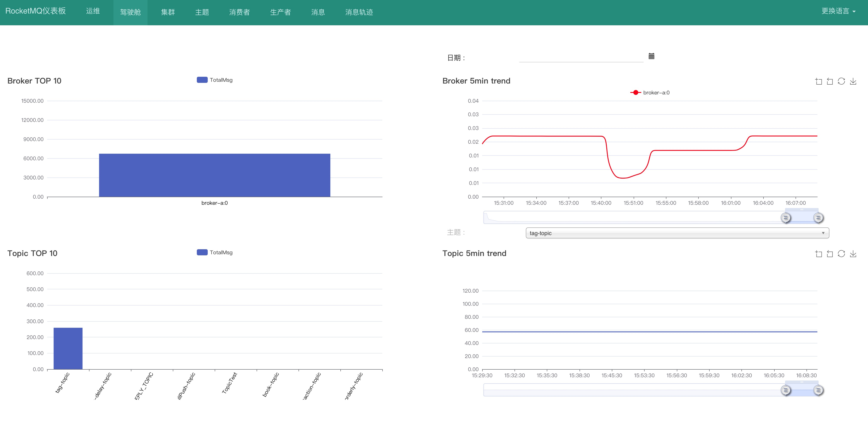Go to the 消费者 page

click(x=239, y=12)
